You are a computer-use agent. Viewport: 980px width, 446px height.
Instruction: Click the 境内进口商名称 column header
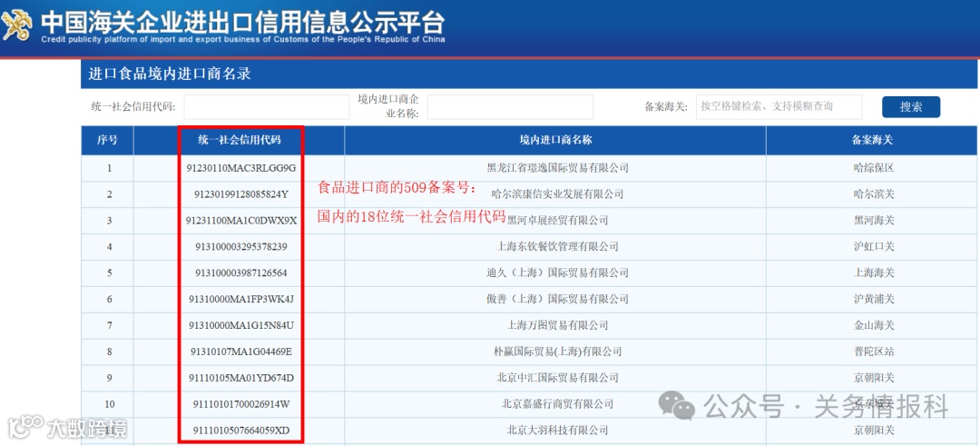tap(555, 140)
